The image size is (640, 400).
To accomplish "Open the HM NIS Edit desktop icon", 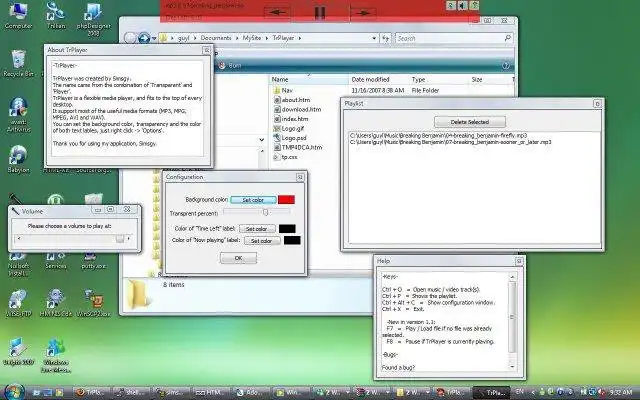I will coord(56,303).
